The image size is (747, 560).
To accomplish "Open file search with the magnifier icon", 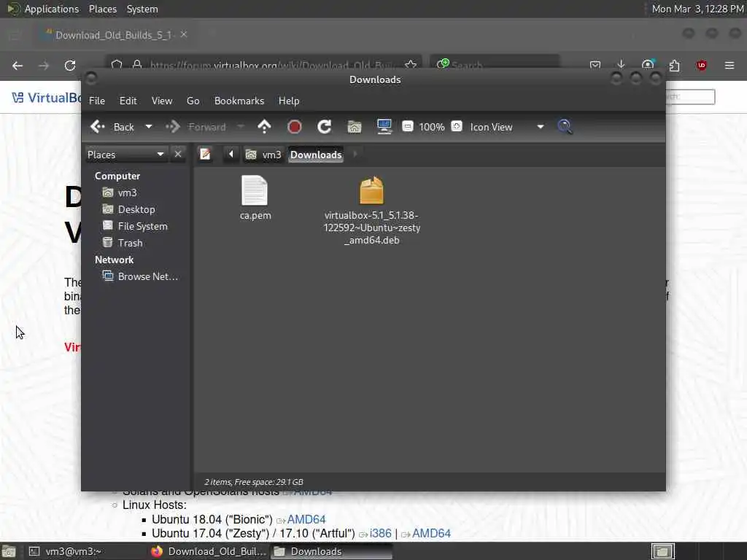I will [x=565, y=127].
